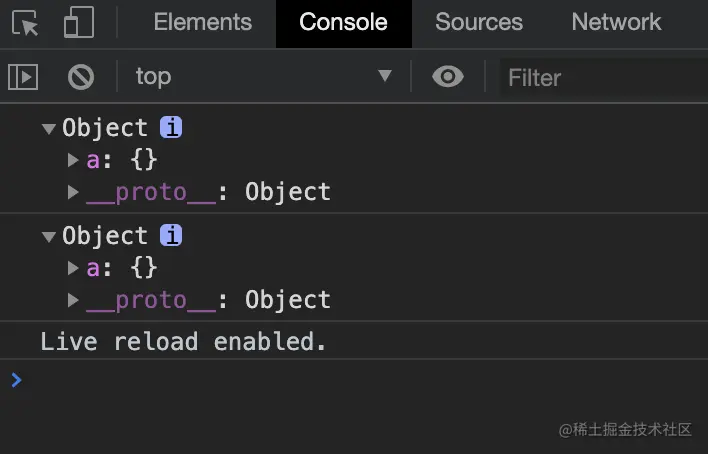The height and width of the screenshot is (454, 708).
Task: Collapse the second Object entry
Action: pyautogui.click(x=48, y=236)
